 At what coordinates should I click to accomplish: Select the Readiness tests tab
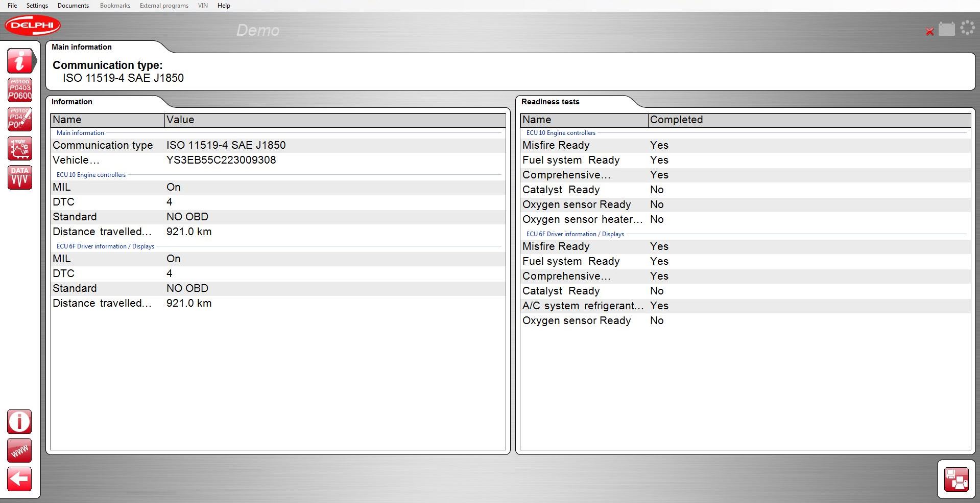550,102
